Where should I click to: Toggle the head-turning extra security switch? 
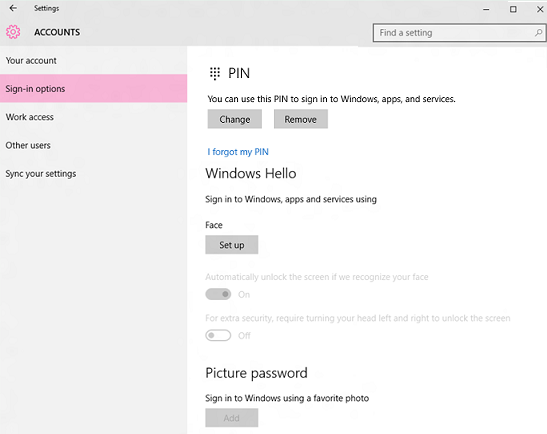(x=218, y=335)
